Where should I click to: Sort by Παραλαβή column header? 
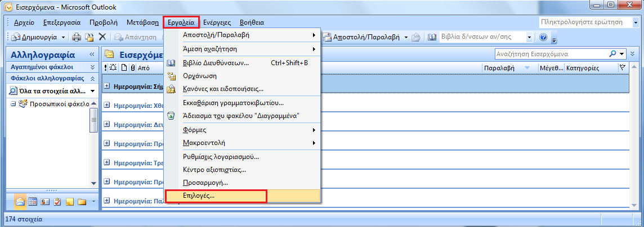point(509,68)
